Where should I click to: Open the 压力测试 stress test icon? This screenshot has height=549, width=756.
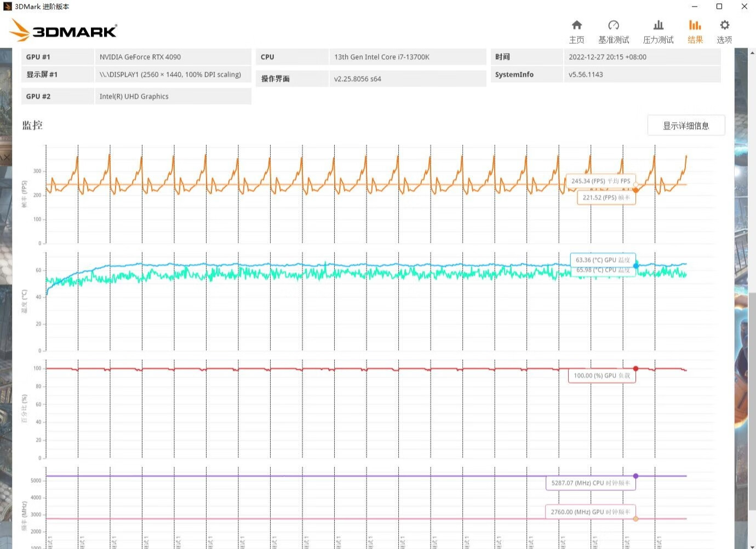pos(658,25)
